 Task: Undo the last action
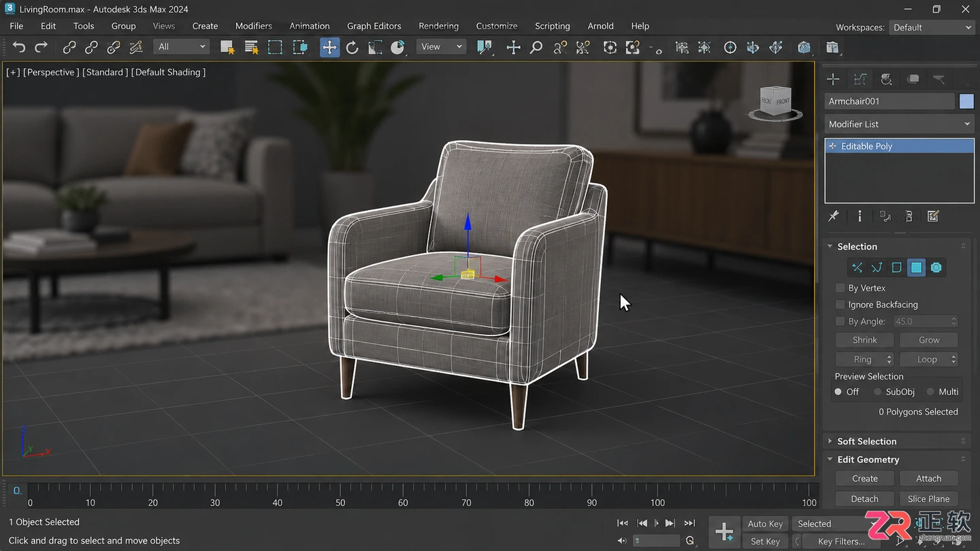click(19, 47)
